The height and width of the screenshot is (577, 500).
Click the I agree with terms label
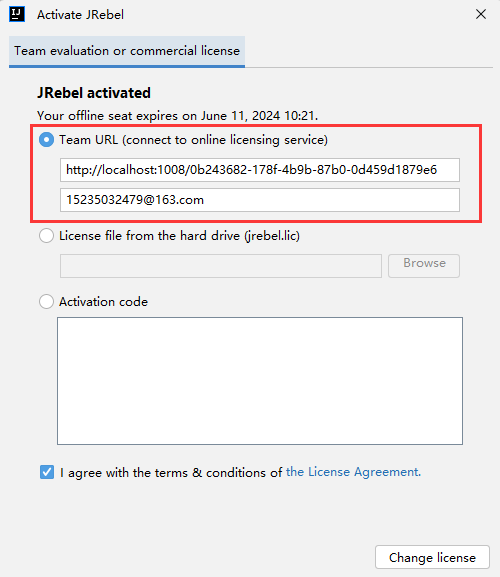[171, 472]
